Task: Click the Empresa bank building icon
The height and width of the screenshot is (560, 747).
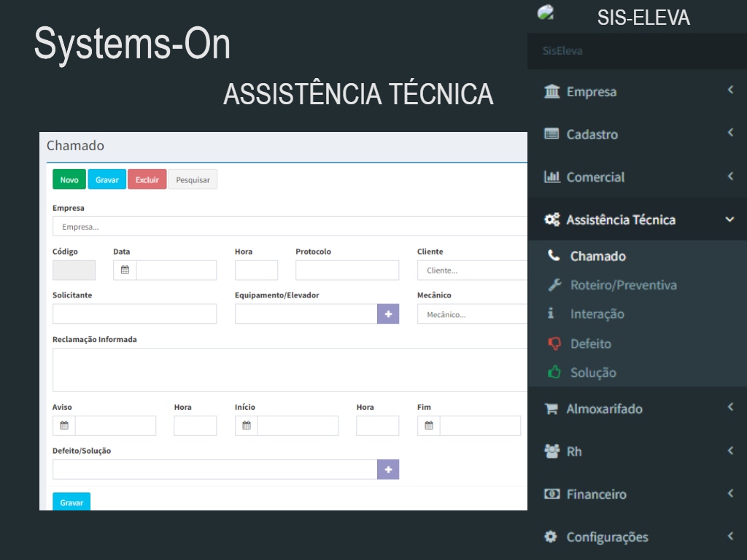Action: [551, 91]
